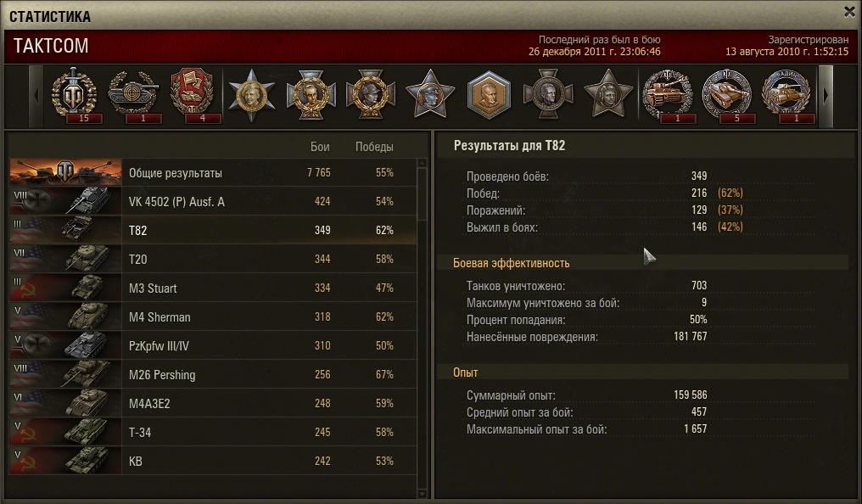Sort the list by the Победы column header
The image size is (862, 504).
(374, 147)
